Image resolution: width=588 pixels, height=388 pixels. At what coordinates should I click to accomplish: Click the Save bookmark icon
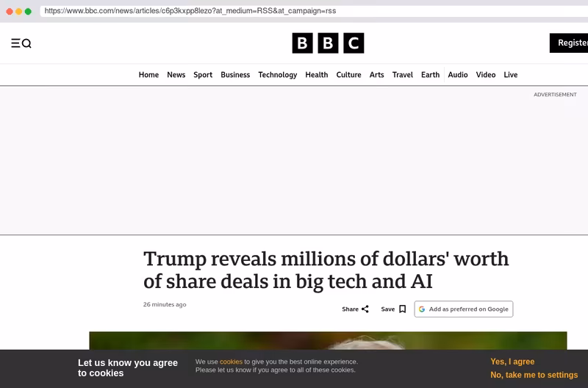tap(402, 309)
